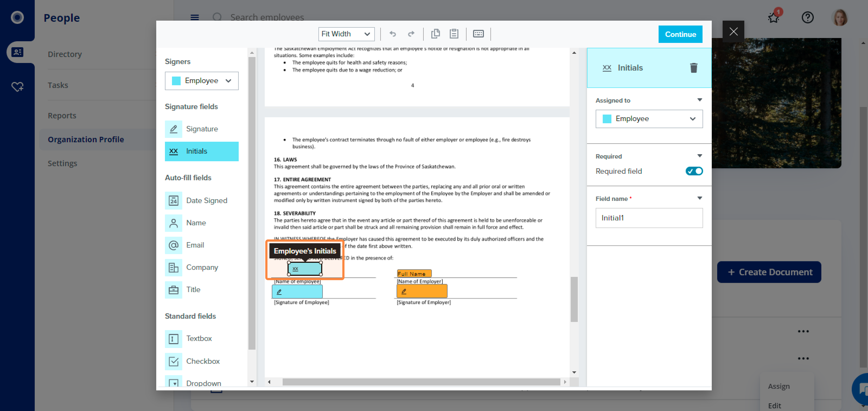Viewport: 868px width, 411px height.
Task: Click the horizontal scroll right arrow
Action: 565,382
